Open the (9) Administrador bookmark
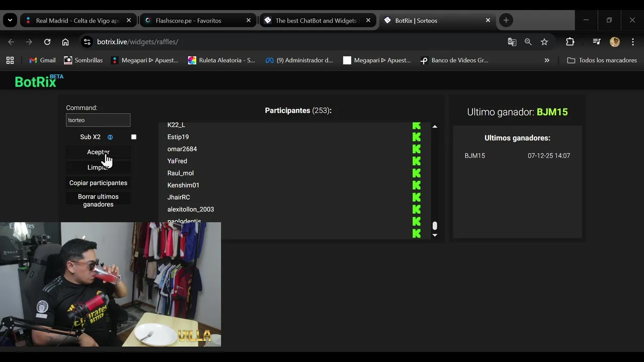The image size is (644, 362). (x=299, y=60)
